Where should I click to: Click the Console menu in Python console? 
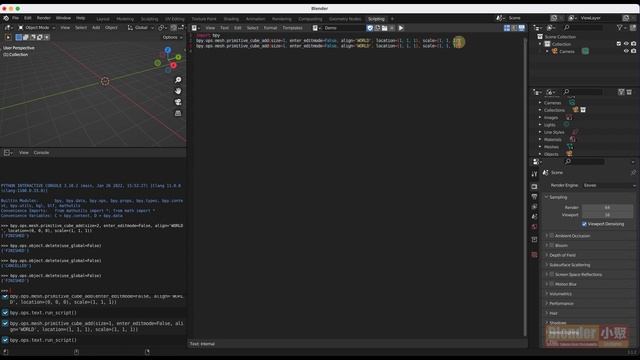click(x=41, y=153)
